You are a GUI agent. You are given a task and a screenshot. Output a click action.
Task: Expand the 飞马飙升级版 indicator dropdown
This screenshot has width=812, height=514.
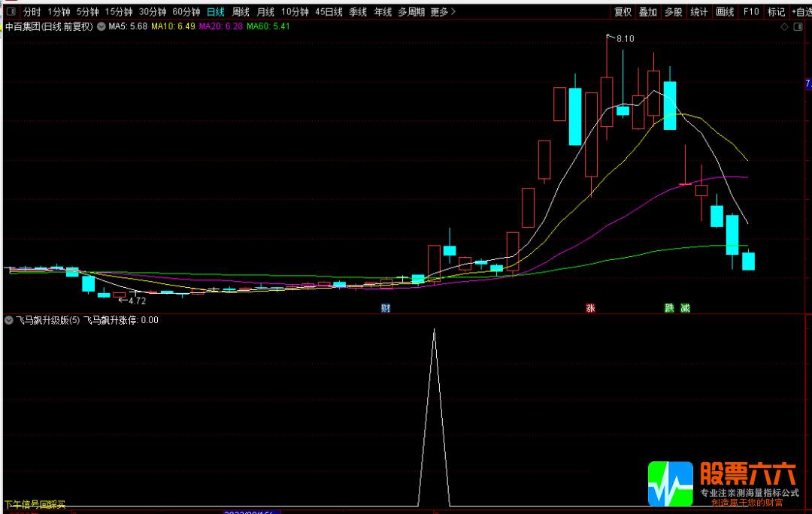tap(8, 320)
